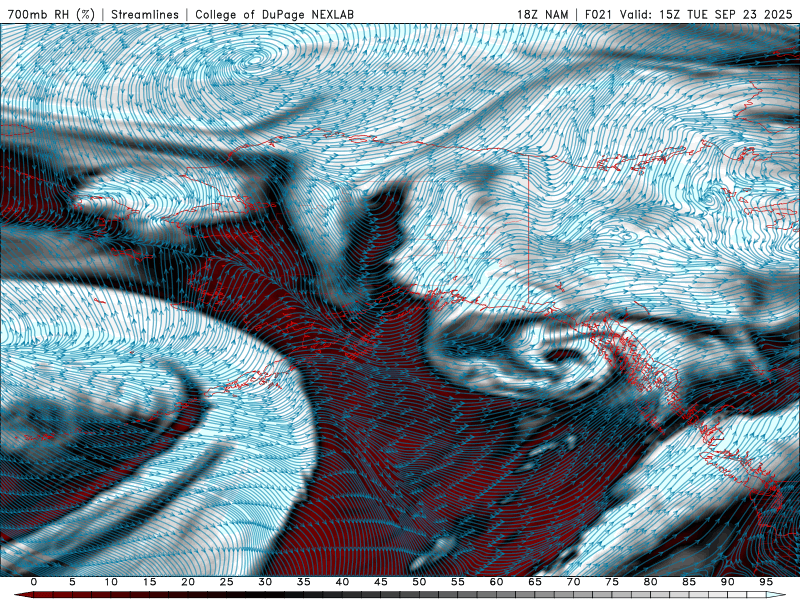Click the colorbar label "35"
The height and width of the screenshot is (600, 800).
click(x=304, y=582)
